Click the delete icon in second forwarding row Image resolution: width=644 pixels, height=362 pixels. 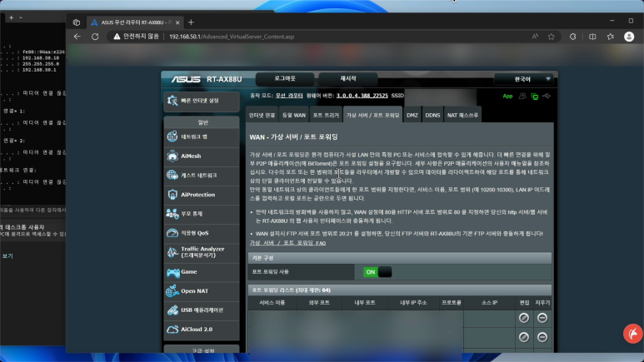[x=542, y=337]
